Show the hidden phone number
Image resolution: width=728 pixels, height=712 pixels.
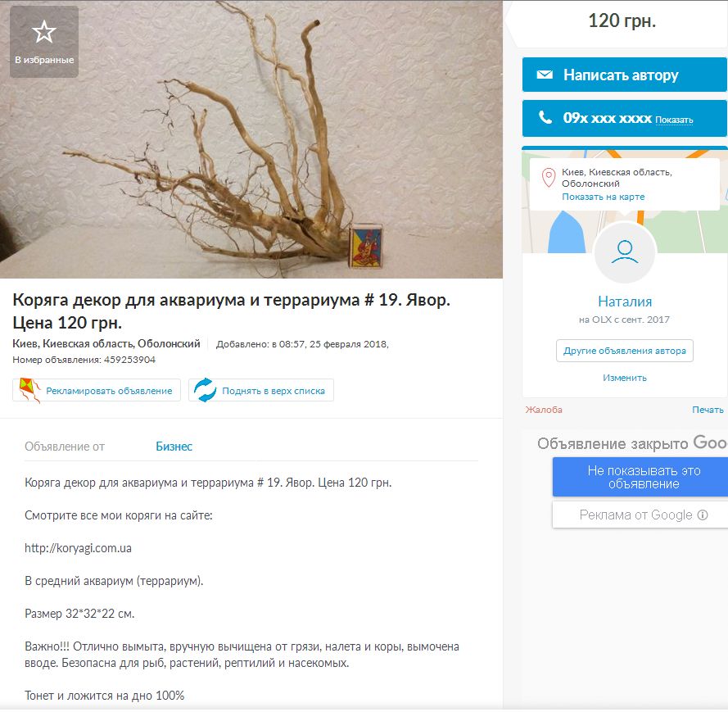point(674,120)
